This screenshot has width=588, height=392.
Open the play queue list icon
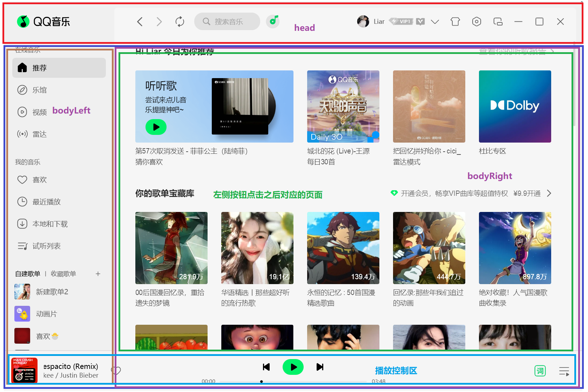click(564, 371)
